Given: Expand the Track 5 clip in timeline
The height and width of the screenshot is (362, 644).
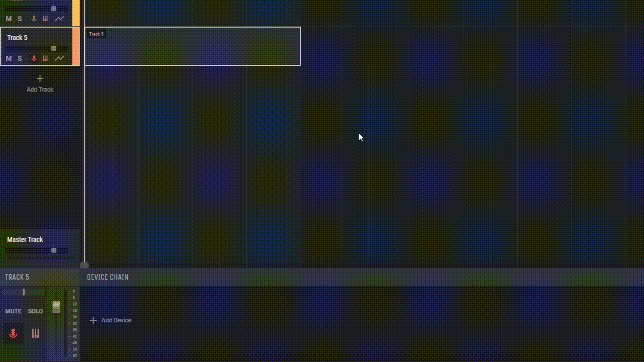Looking at the screenshot, I should [x=193, y=46].
